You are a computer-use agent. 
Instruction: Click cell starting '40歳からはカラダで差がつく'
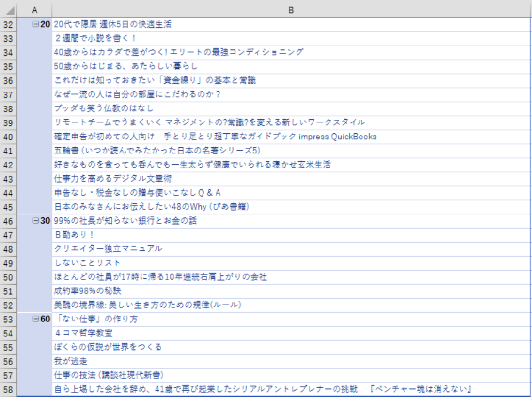pyautogui.click(x=291, y=53)
